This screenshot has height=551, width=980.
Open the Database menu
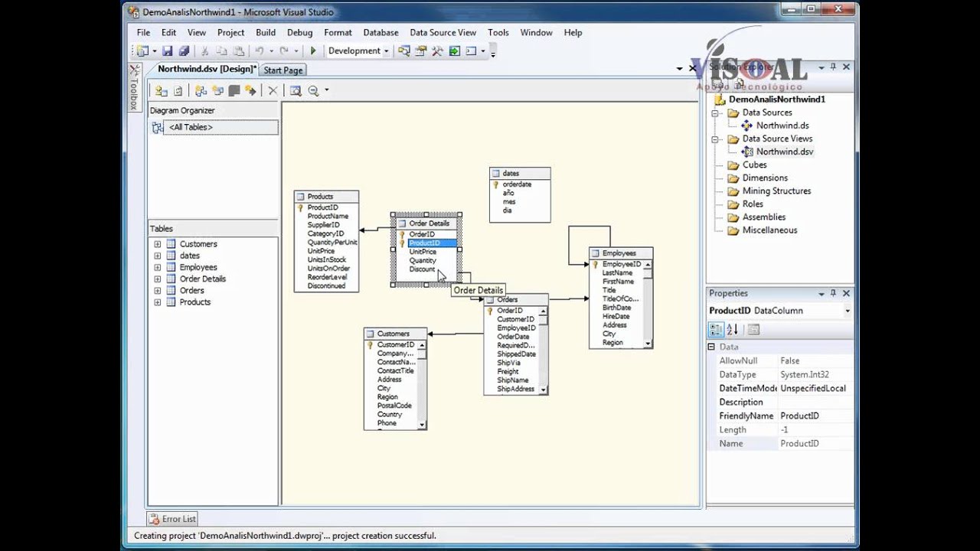[x=381, y=32]
